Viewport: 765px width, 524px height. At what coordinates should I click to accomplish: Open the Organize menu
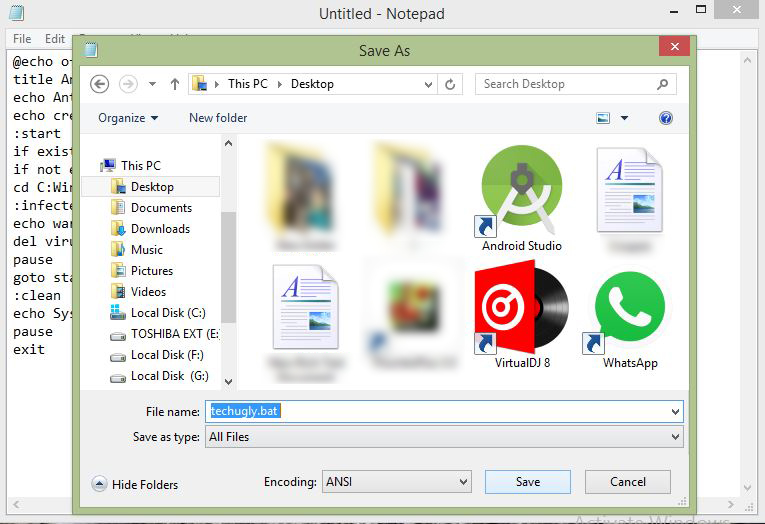click(128, 118)
